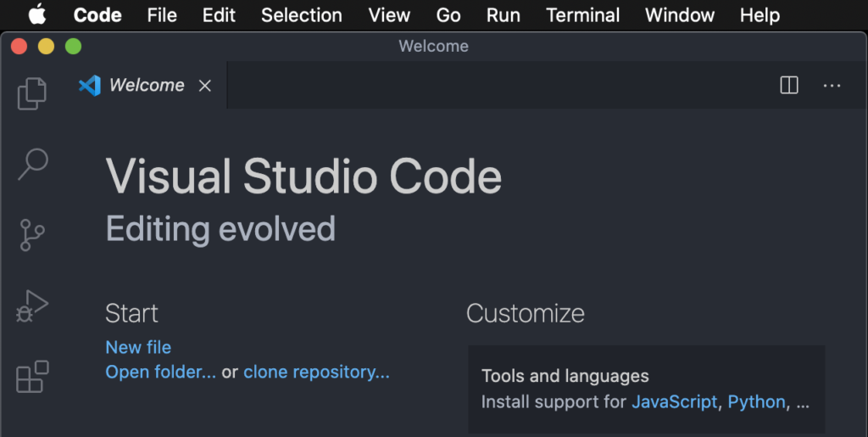Click the Visual Studio Code heading

(x=303, y=176)
